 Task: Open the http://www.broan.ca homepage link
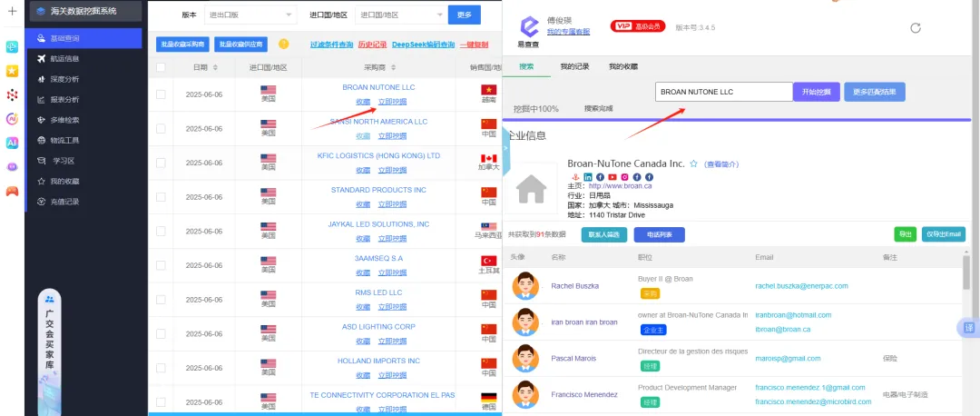point(621,186)
